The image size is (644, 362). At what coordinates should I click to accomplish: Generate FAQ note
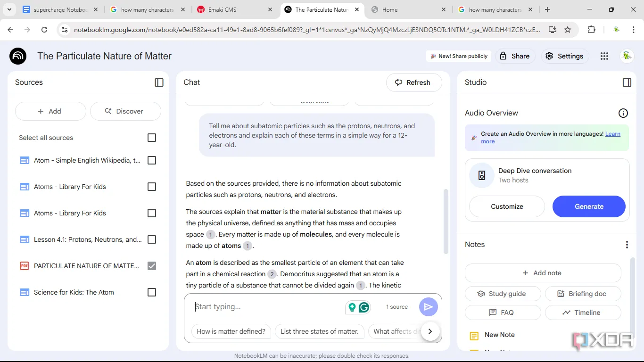pos(503,313)
